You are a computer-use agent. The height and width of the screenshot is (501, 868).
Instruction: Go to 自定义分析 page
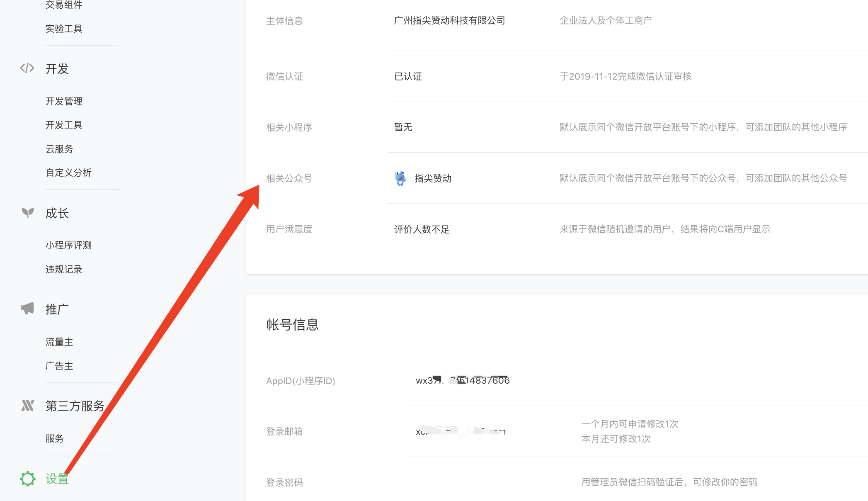point(68,173)
